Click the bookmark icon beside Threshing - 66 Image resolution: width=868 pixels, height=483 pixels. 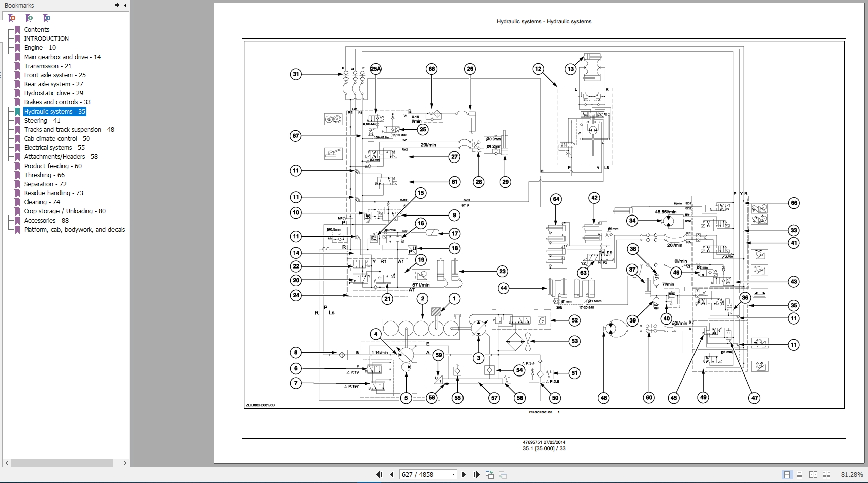17,175
